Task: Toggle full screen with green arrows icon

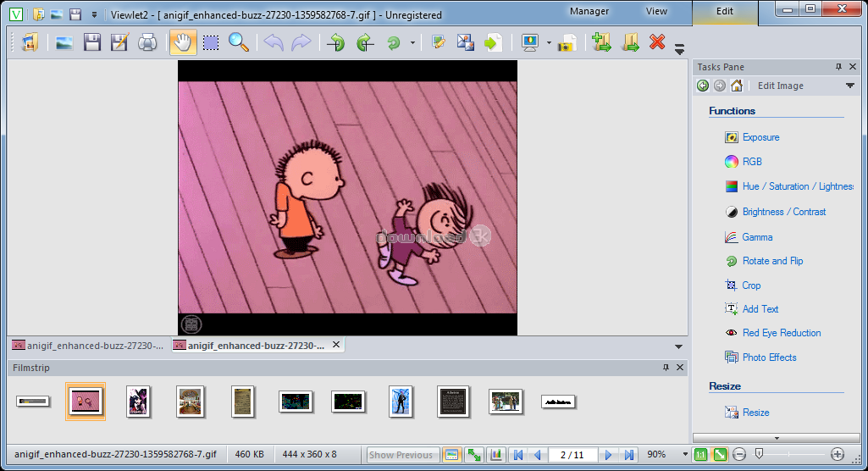Action: click(x=474, y=455)
